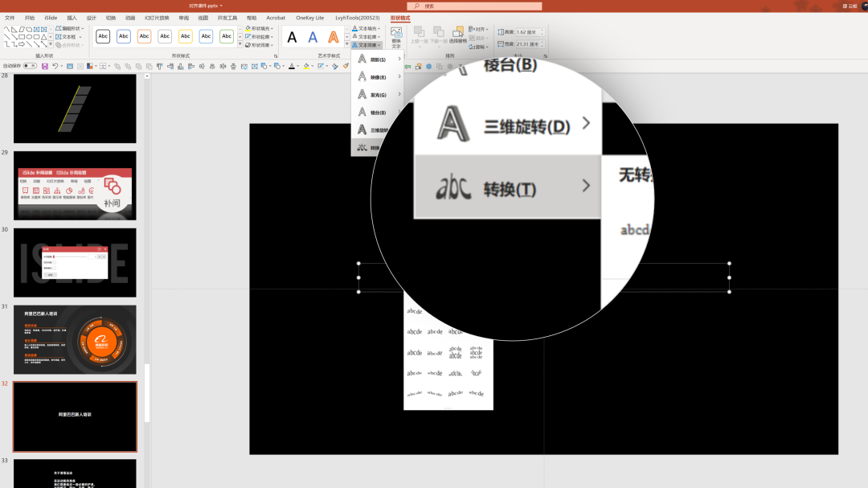The height and width of the screenshot is (488, 868).
Task: Click the blue circle icon in quick toolbar
Action: 428,67
